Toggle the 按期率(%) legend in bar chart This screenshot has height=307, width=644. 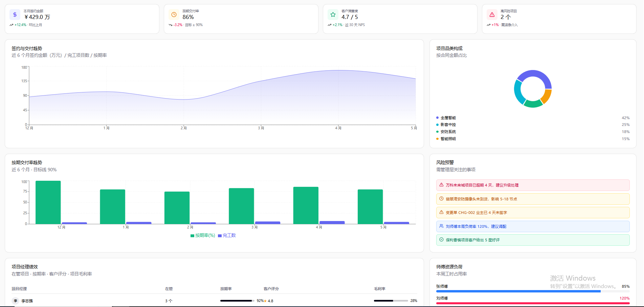(x=203, y=236)
